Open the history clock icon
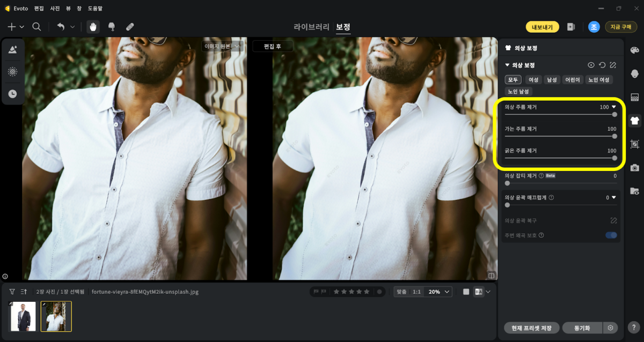This screenshot has height=342, width=644. [x=12, y=94]
